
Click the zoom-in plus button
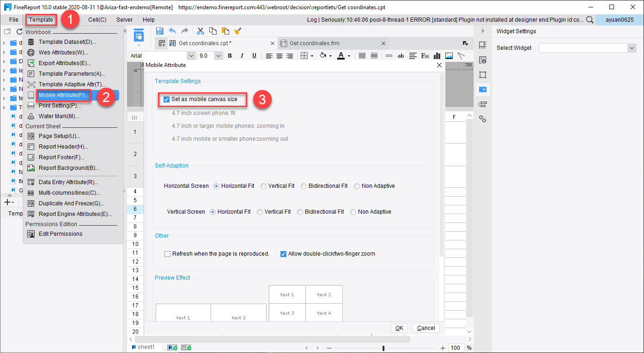[443, 348]
